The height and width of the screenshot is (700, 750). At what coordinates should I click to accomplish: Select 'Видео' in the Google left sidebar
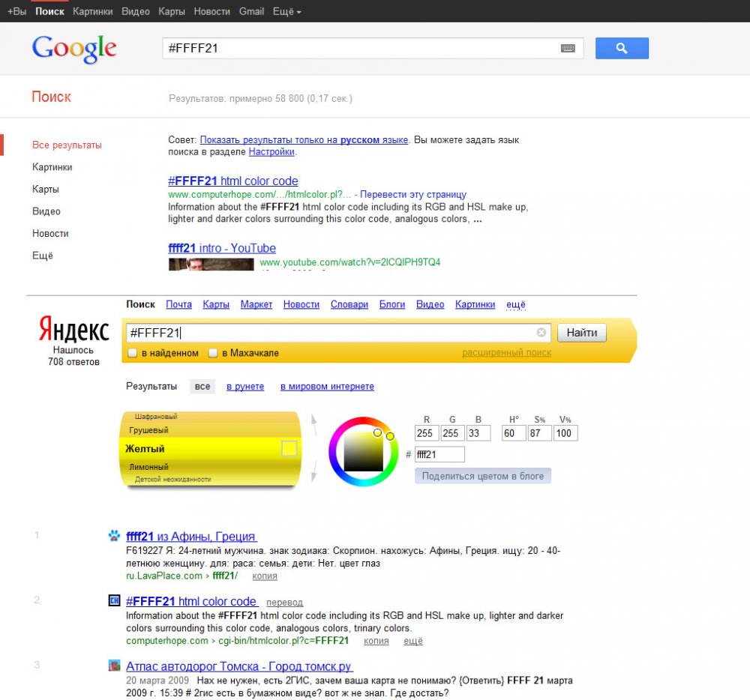[x=46, y=211]
